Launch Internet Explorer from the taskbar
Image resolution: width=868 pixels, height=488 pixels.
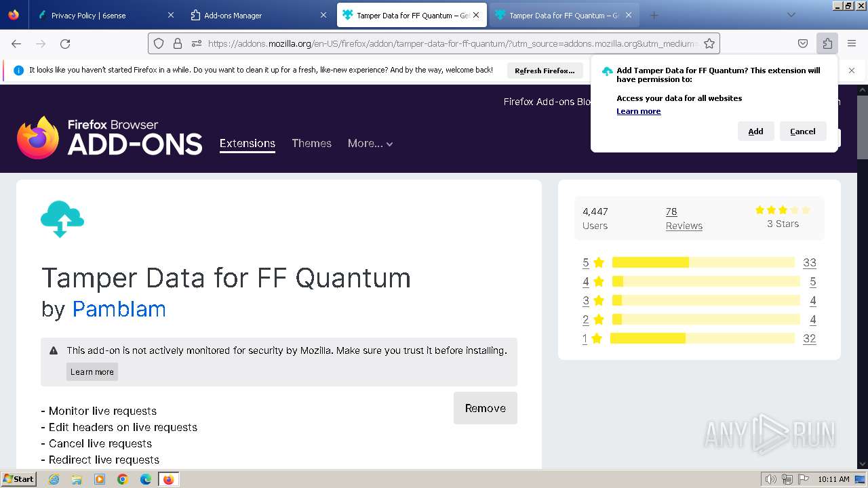(x=54, y=479)
